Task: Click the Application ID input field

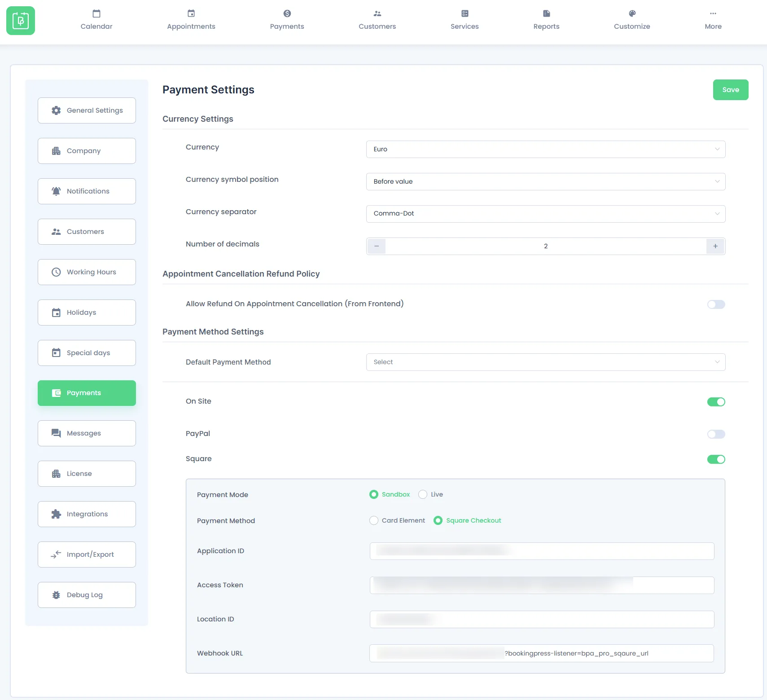Action: click(542, 551)
